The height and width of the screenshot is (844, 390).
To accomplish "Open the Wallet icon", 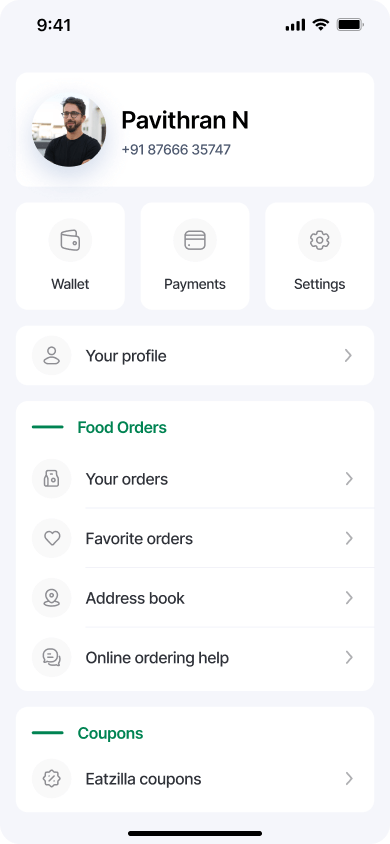I will (x=70, y=240).
